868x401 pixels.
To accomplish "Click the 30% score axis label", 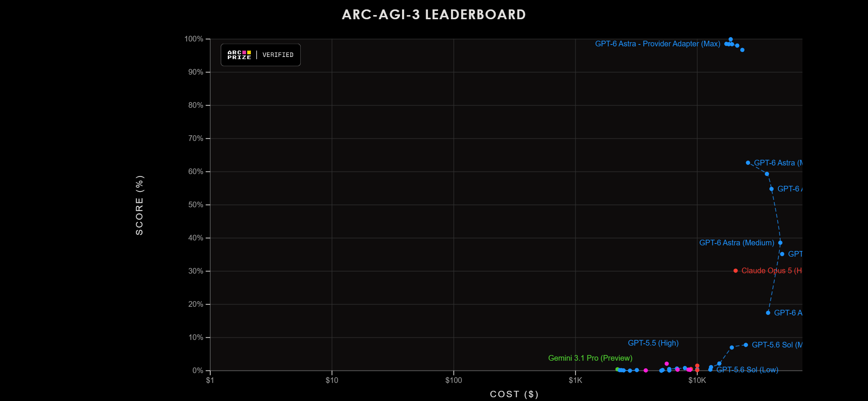I will [x=196, y=271].
